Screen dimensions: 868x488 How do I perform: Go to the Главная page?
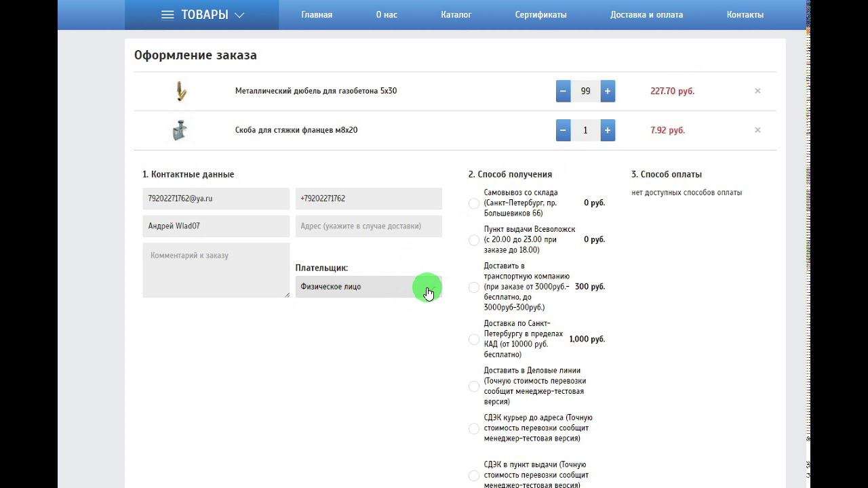click(x=317, y=15)
